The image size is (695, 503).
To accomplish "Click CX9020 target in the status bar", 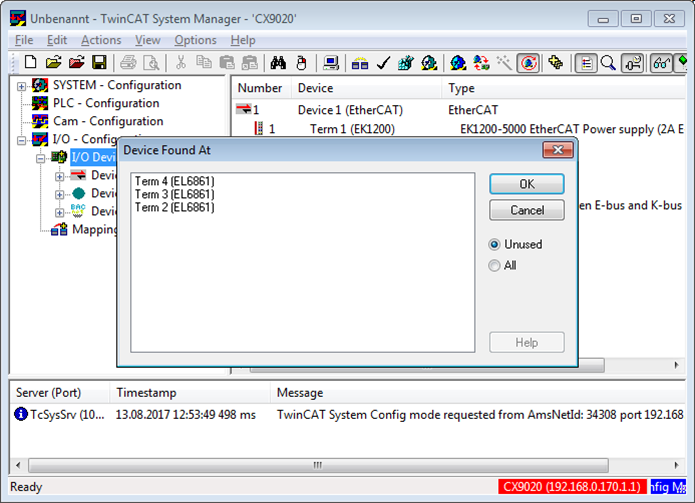I will point(572,487).
